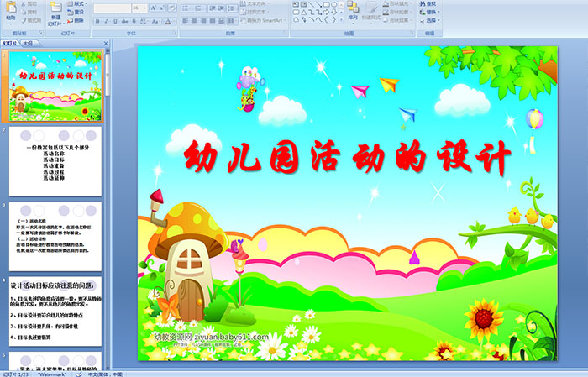Click the Change Case (Aa) icon
This screenshot has width=588, height=377.
[x=155, y=21]
